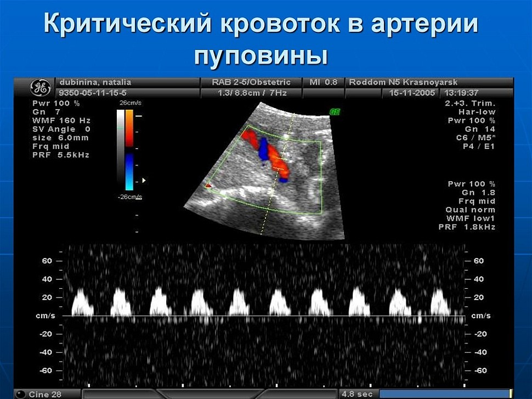Click the GE logo in header
Screen dimensions: 532x399
click(x=39, y=87)
